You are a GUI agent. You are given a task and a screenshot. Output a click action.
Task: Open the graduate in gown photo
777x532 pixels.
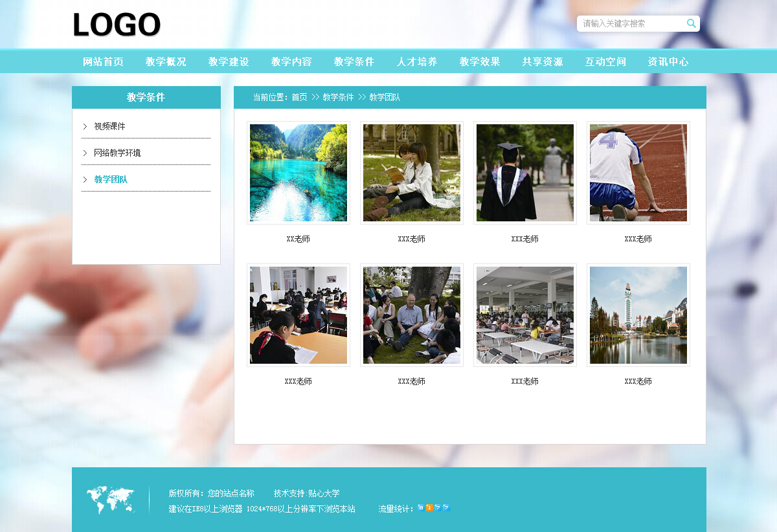point(525,173)
